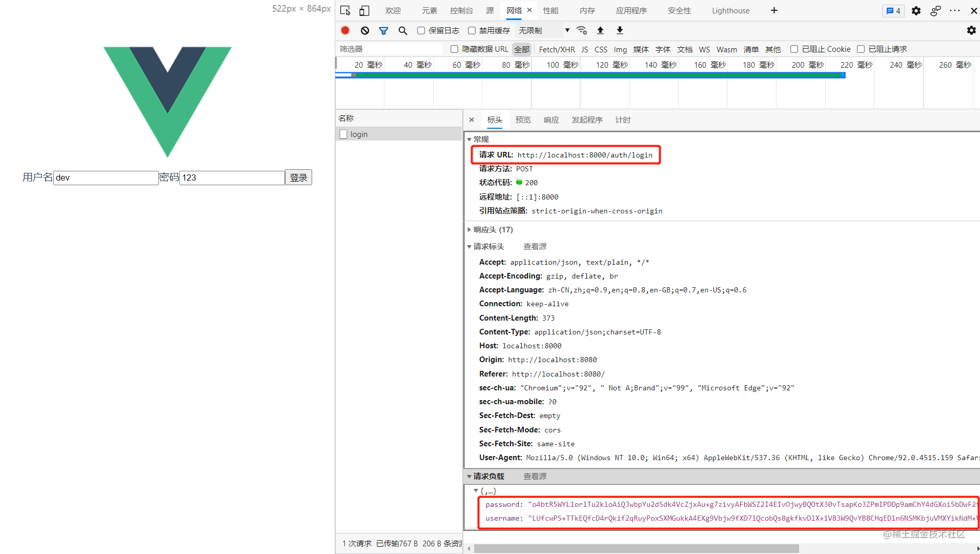
Task: View source for 请求标头
Action: [x=535, y=247]
